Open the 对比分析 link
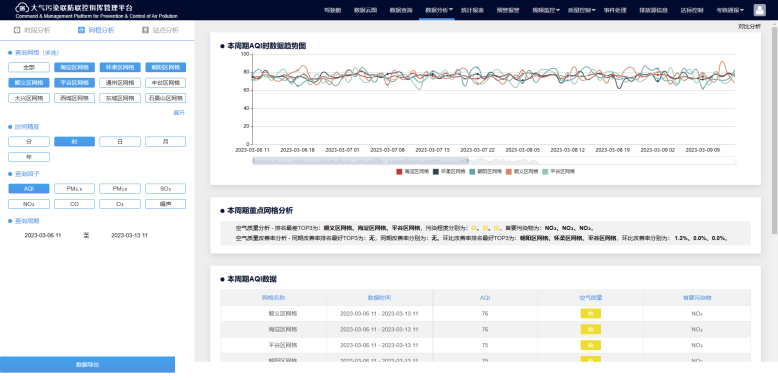The width and height of the screenshot is (778, 380). [749, 27]
